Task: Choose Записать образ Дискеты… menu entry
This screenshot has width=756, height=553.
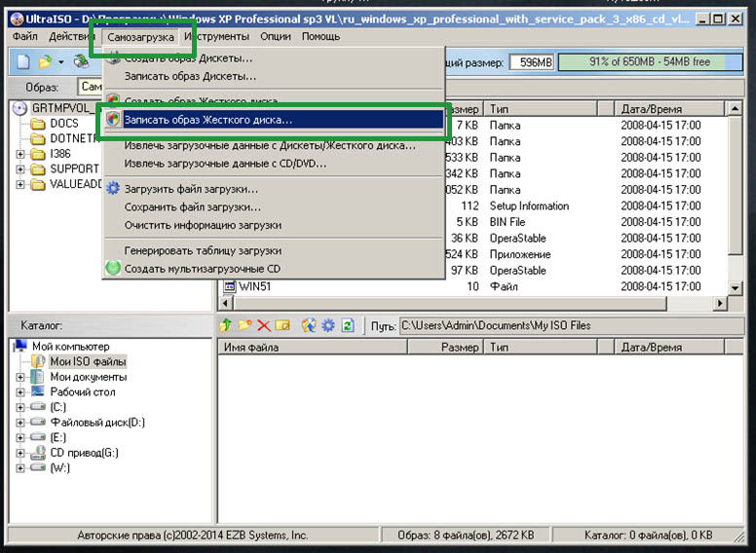Action: [x=274, y=76]
